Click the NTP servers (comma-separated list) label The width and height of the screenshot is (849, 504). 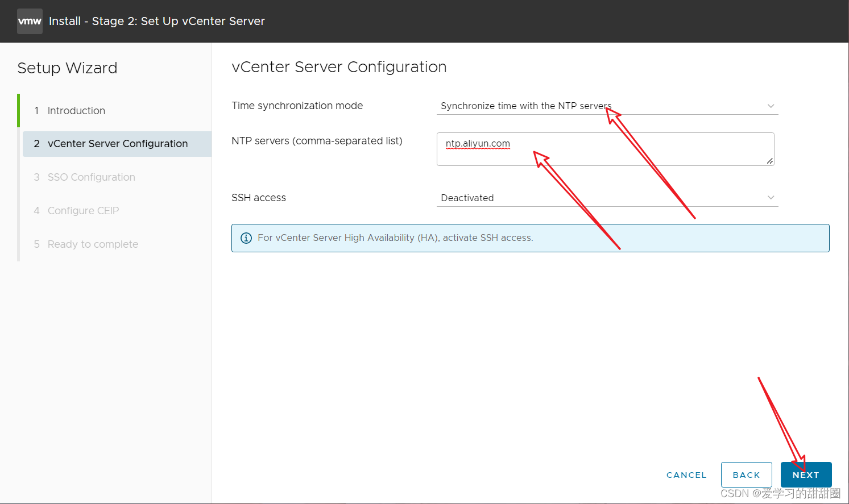click(x=317, y=141)
